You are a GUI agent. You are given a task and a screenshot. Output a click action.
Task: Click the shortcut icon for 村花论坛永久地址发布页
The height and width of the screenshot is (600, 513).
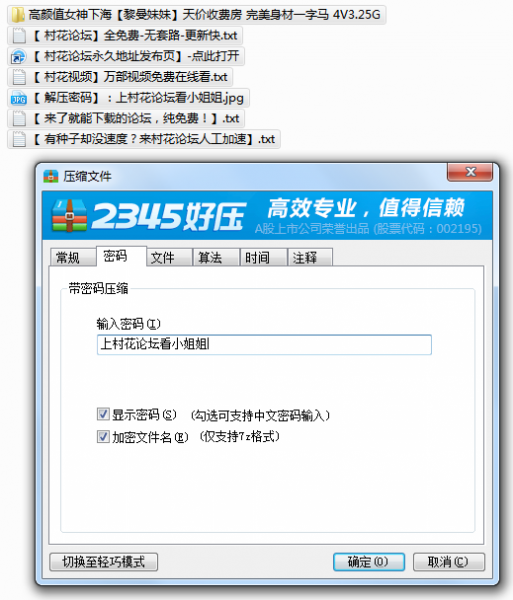18,57
